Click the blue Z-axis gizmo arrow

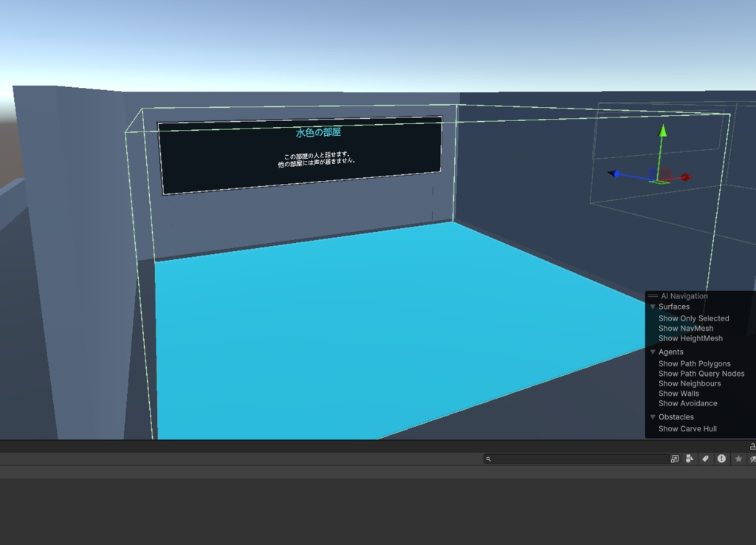tap(614, 174)
